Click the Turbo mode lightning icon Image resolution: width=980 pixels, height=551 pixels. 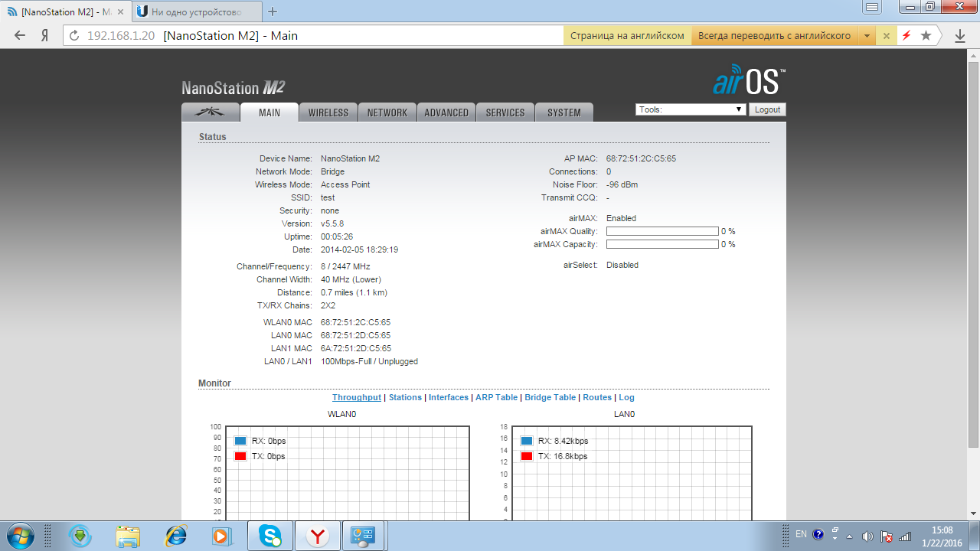pyautogui.click(x=906, y=35)
